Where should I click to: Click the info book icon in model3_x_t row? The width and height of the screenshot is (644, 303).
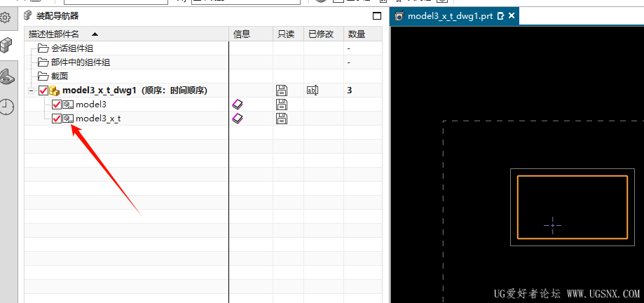pyautogui.click(x=238, y=119)
